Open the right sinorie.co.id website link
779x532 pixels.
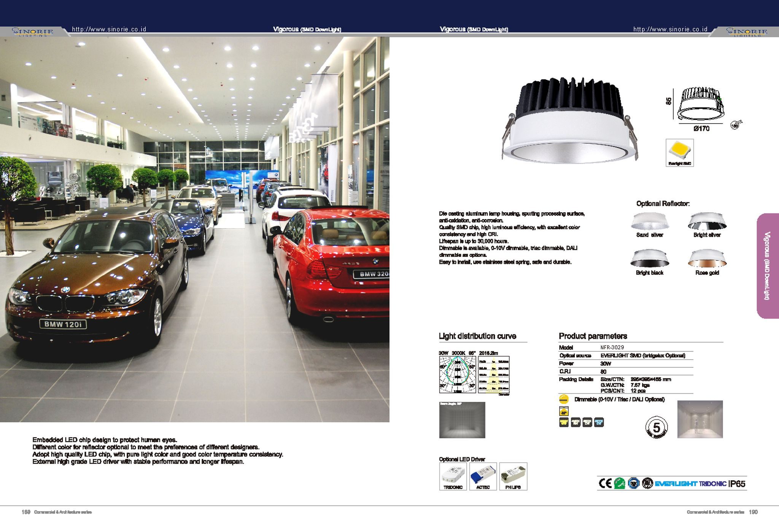[x=670, y=29]
